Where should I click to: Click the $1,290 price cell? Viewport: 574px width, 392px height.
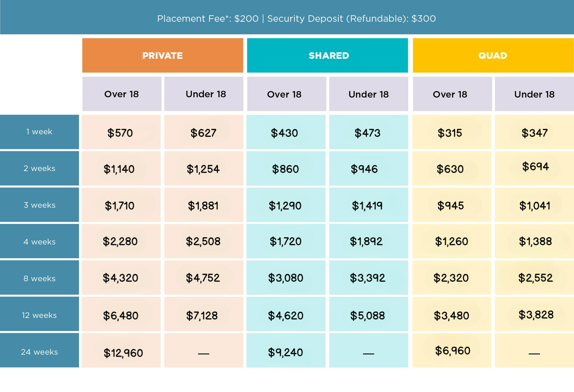click(x=285, y=206)
